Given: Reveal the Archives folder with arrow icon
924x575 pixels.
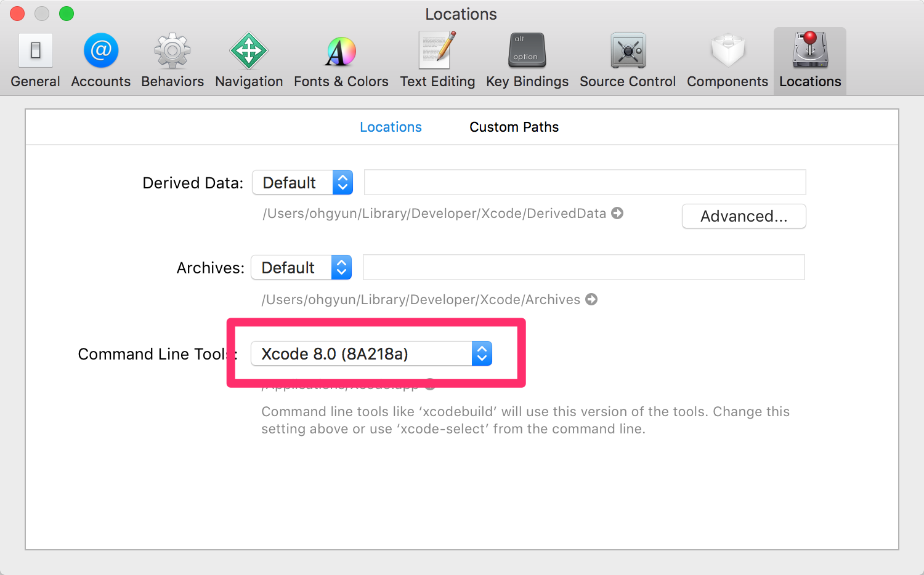Looking at the screenshot, I should pyautogui.click(x=591, y=299).
